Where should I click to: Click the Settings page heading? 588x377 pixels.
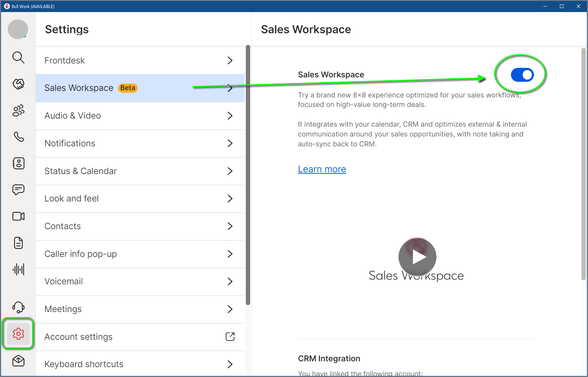tap(67, 30)
